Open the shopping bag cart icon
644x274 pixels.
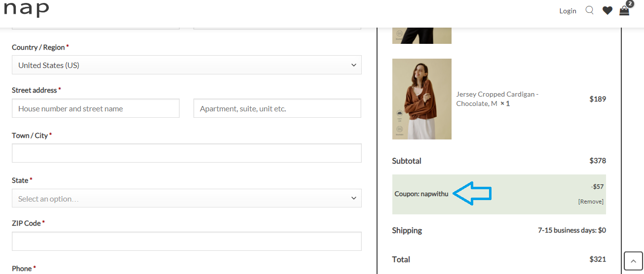click(x=625, y=10)
